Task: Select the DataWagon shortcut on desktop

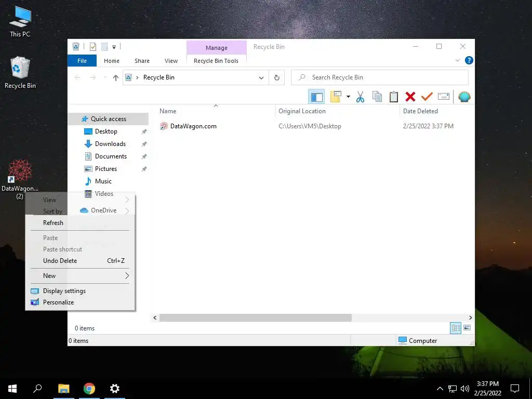Action: 20,179
